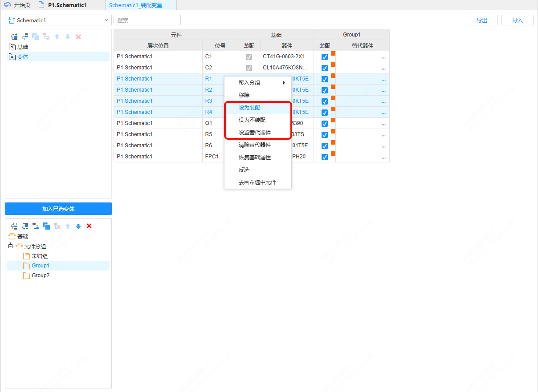Switch to P1.Schematic1 tab
538x392 pixels.
tap(67, 5)
